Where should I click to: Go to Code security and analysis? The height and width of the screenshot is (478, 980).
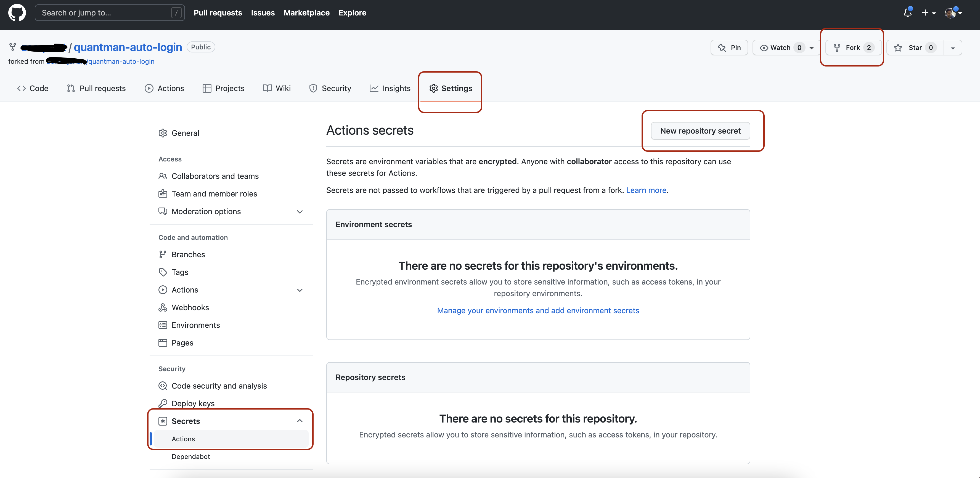click(219, 386)
